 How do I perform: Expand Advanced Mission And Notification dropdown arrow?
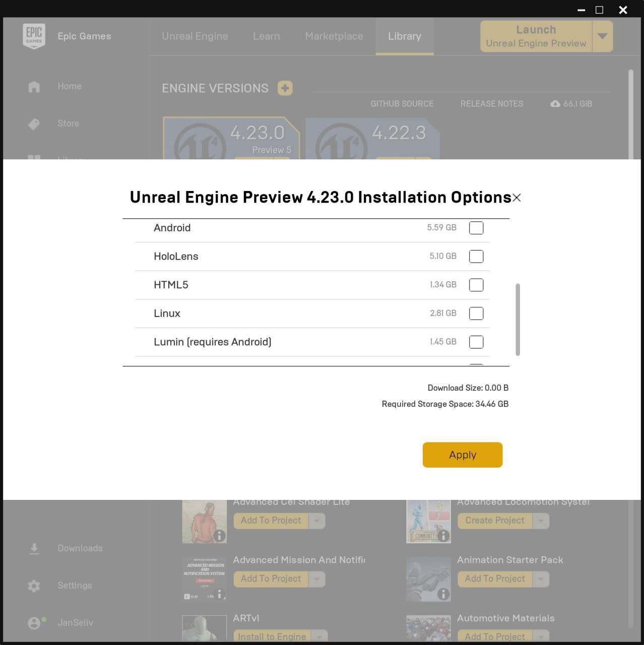click(316, 579)
